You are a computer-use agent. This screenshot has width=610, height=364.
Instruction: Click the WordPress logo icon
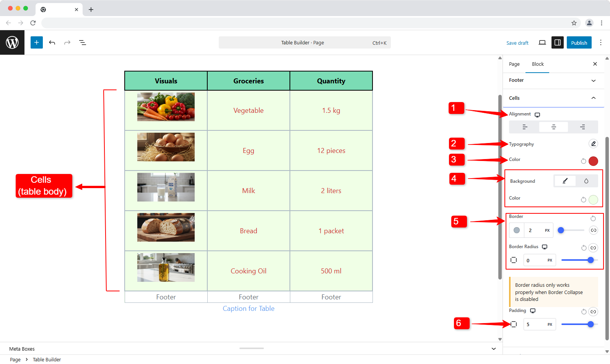pyautogui.click(x=12, y=42)
